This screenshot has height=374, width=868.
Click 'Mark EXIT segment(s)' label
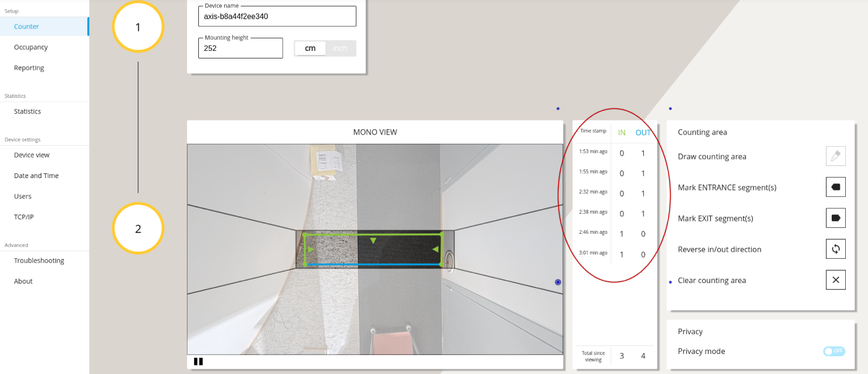coord(715,219)
